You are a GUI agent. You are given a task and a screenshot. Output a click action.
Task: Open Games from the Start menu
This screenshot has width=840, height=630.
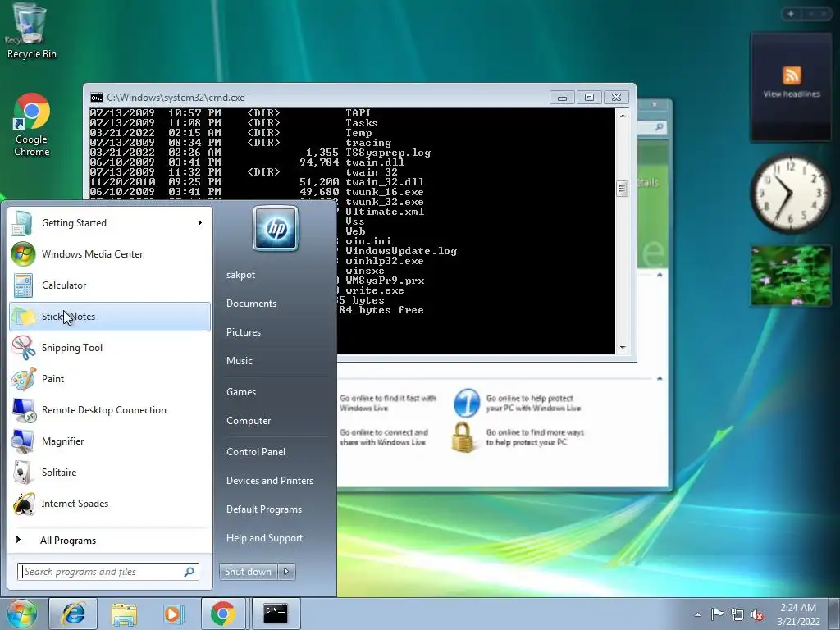pos(241,392)
